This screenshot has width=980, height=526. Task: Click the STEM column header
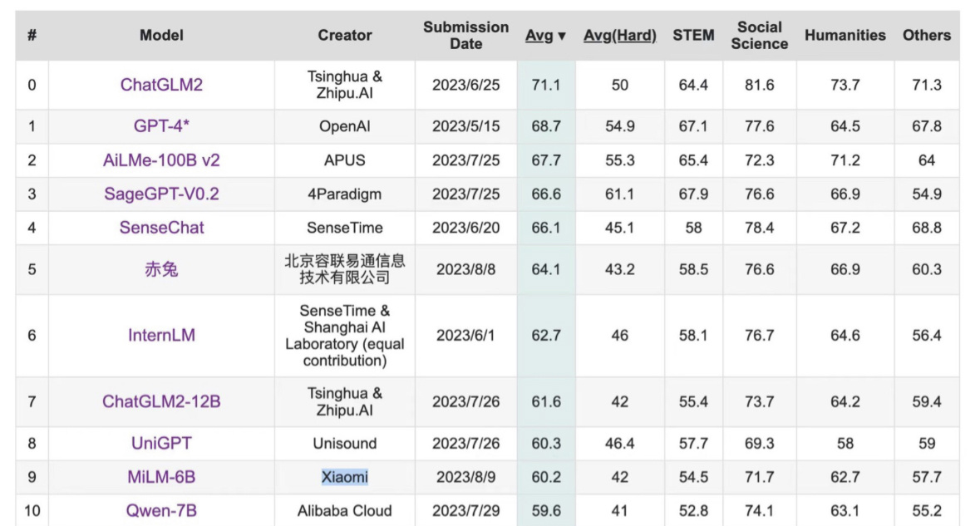point(692,36)
